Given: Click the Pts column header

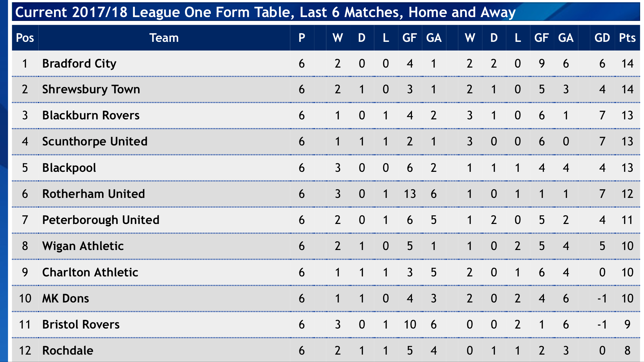Looking at the screenshot, I should pos(627,38).
